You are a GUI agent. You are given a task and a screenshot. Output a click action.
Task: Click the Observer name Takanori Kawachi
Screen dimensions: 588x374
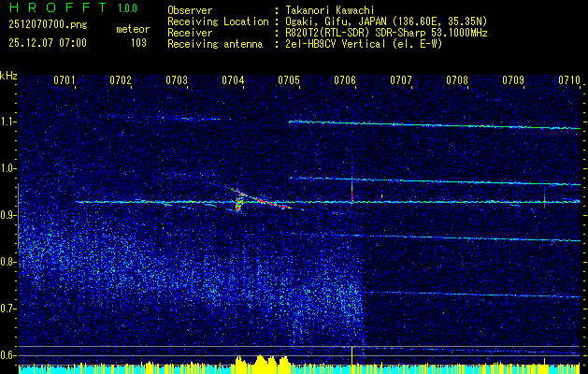coord(328,11)
